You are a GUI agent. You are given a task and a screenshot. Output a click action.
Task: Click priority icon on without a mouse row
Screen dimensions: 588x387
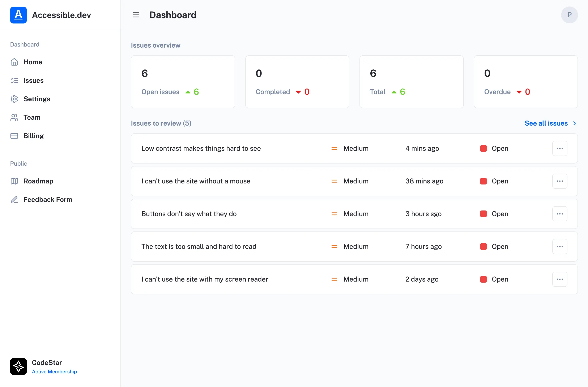[x=334, y=181]
